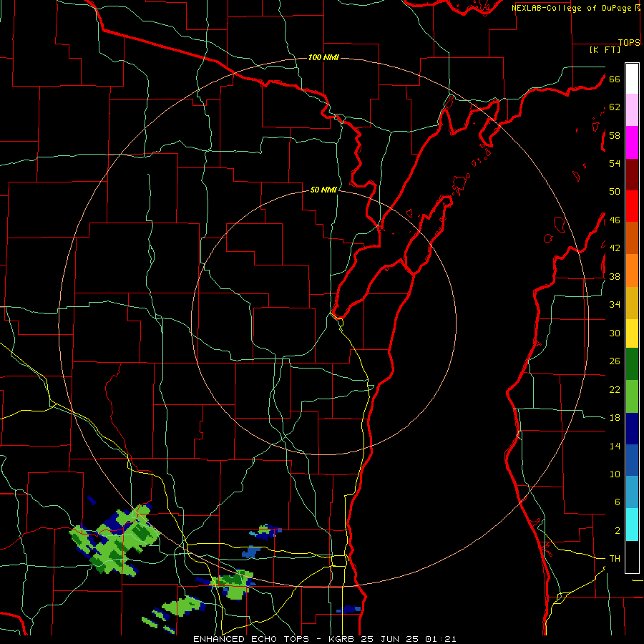This screenshot has width=644, height=644.
Task: Click the '54' legend value
Action: pyautogui.click(x=615, y=163)
